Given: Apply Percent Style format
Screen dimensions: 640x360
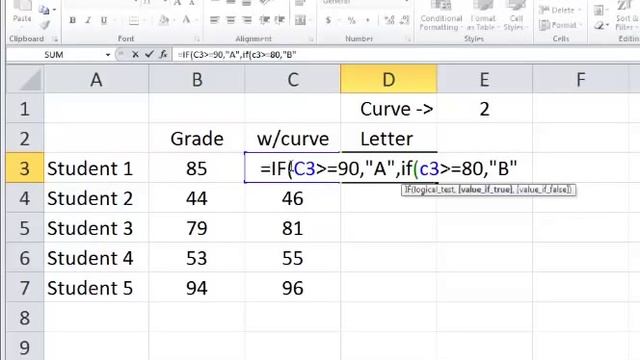Looking at the screenshot, I should (x=351, y=20).
